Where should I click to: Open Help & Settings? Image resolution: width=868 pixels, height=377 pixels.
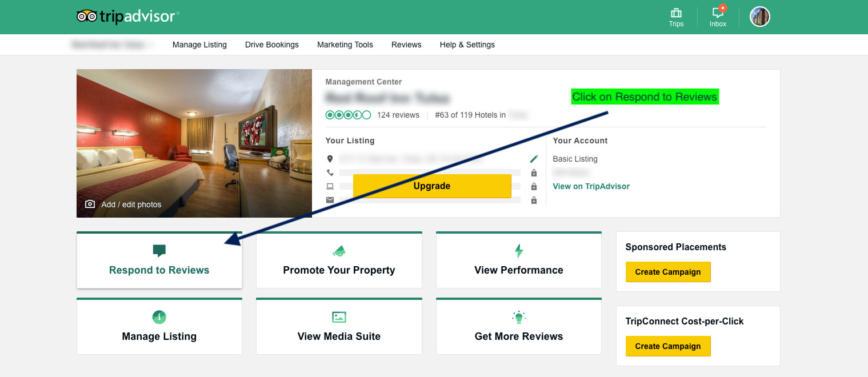[467, 45]
